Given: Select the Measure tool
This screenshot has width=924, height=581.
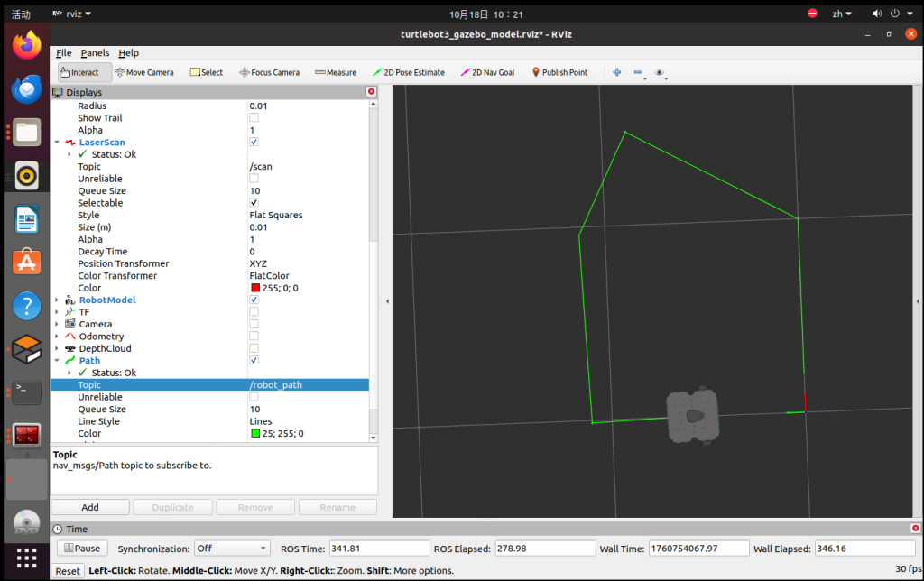Looking at the screenshot, I should [x=336, y=72].
